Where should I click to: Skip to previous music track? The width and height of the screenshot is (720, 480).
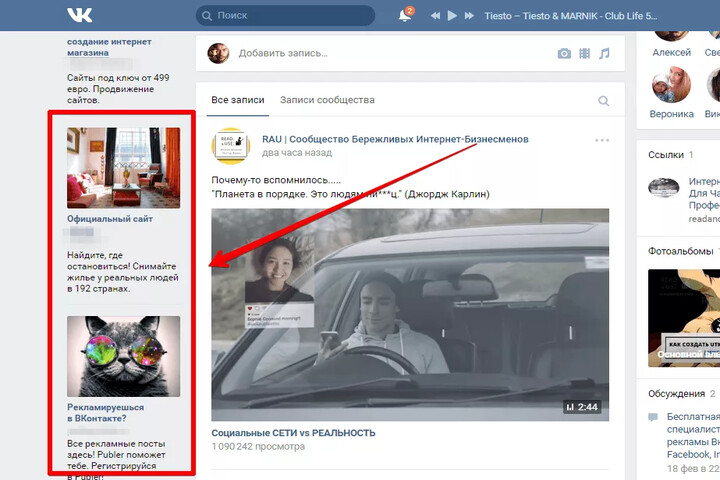coord(436,15)
